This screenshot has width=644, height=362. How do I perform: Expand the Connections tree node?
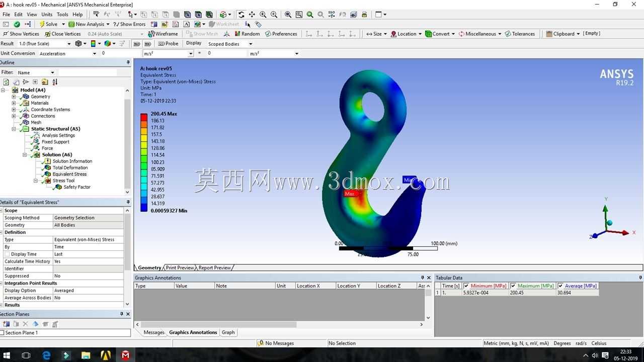point(14,116)
